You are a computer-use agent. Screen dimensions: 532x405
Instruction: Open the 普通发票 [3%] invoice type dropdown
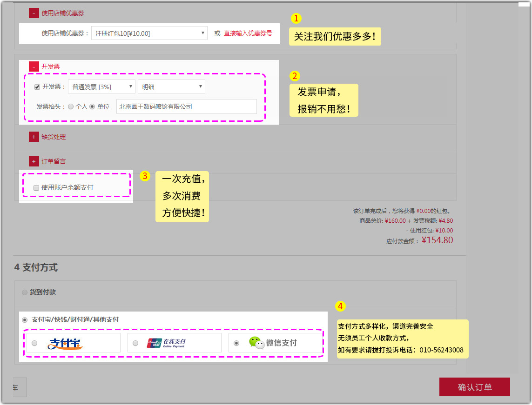pyautogui.click(x=101, y=87)
